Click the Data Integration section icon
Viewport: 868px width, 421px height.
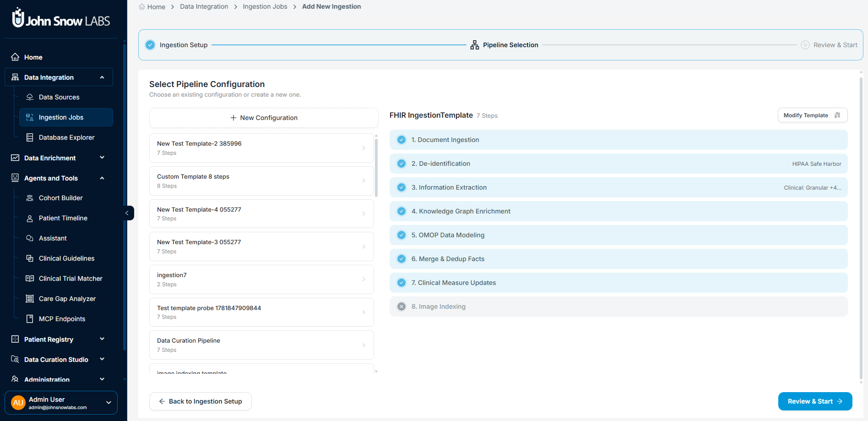coord(15,77)
